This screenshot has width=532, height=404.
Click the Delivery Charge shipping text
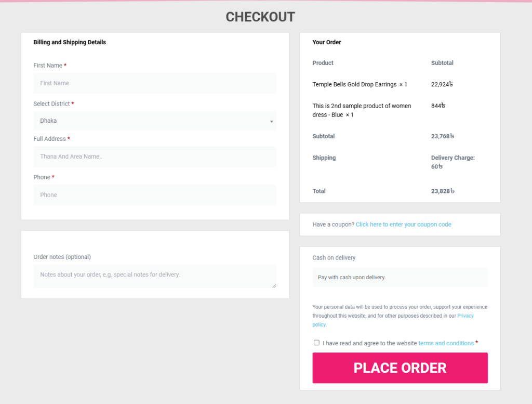click(x=453, y=158)
